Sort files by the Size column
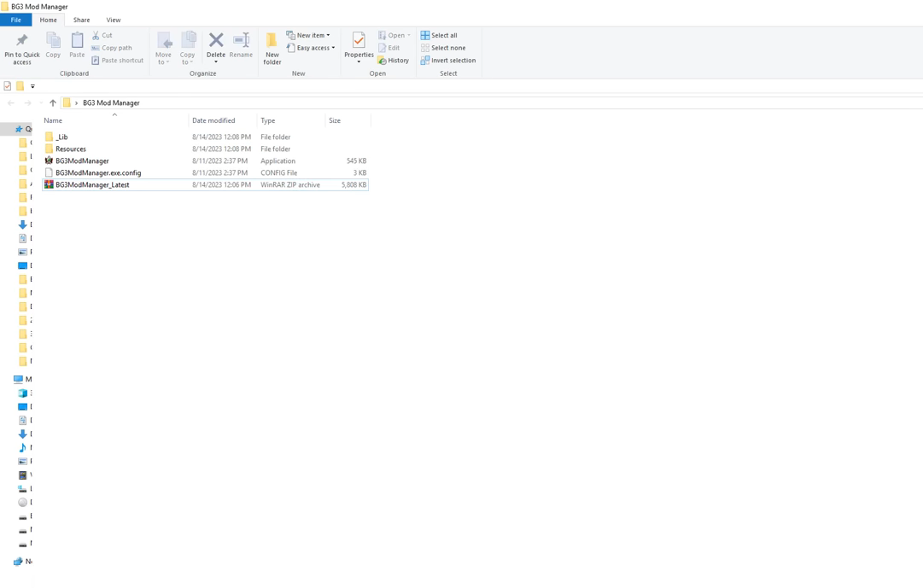923x588 pixels. (335, 120)
